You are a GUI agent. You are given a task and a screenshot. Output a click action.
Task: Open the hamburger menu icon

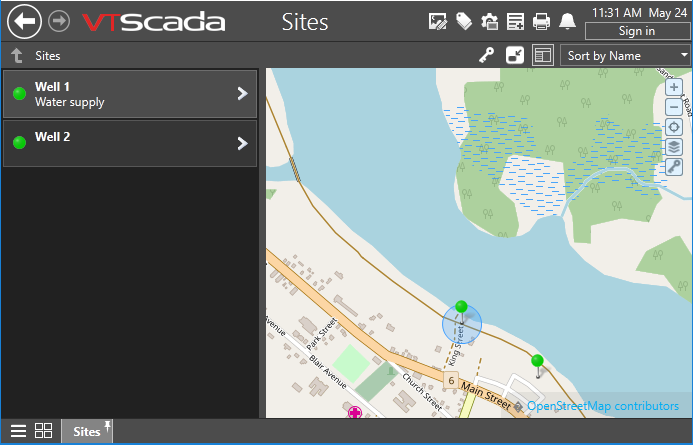pyautogui.click(x=19, y=431)
